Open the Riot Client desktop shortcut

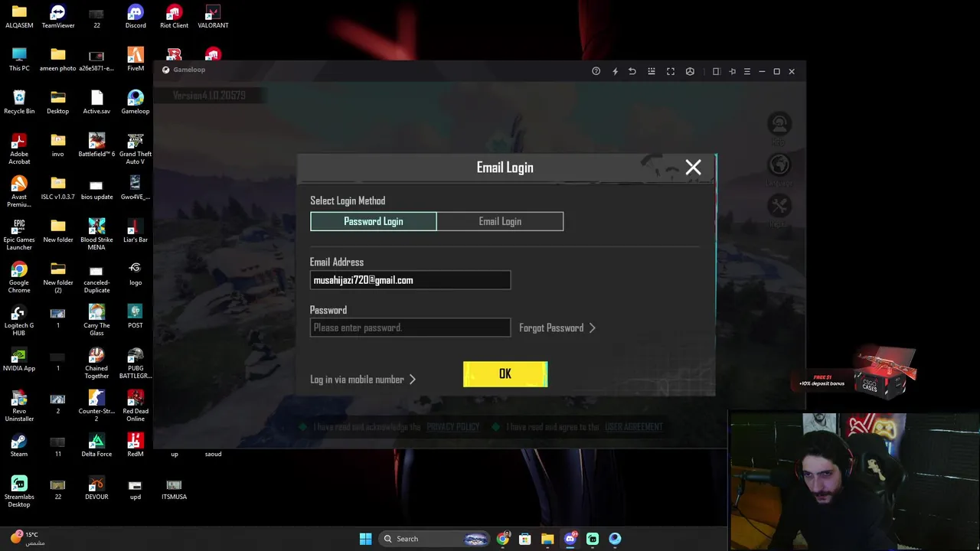pyautogui.click(x=174, y=17)
